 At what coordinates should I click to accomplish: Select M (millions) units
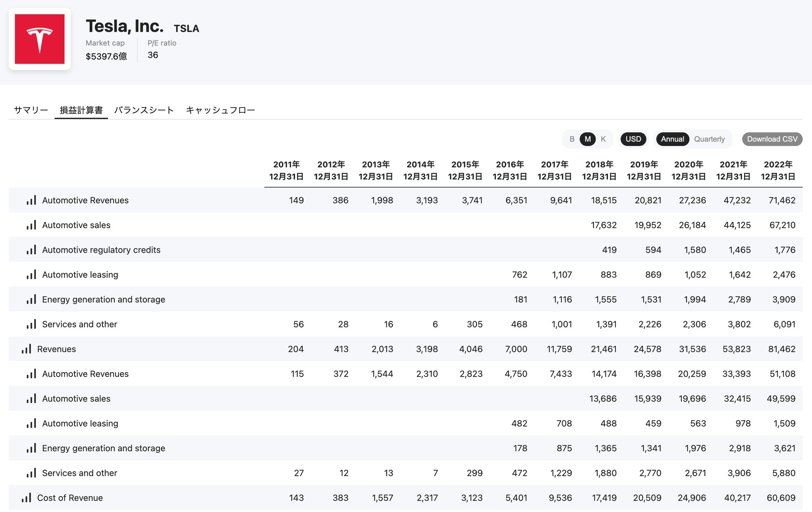[588, 139]
